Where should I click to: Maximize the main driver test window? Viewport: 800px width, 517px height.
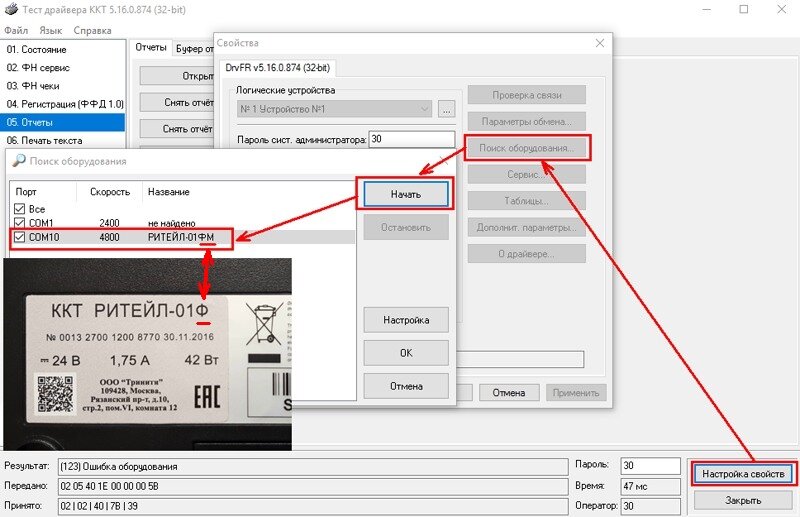(x=744, y=9)
